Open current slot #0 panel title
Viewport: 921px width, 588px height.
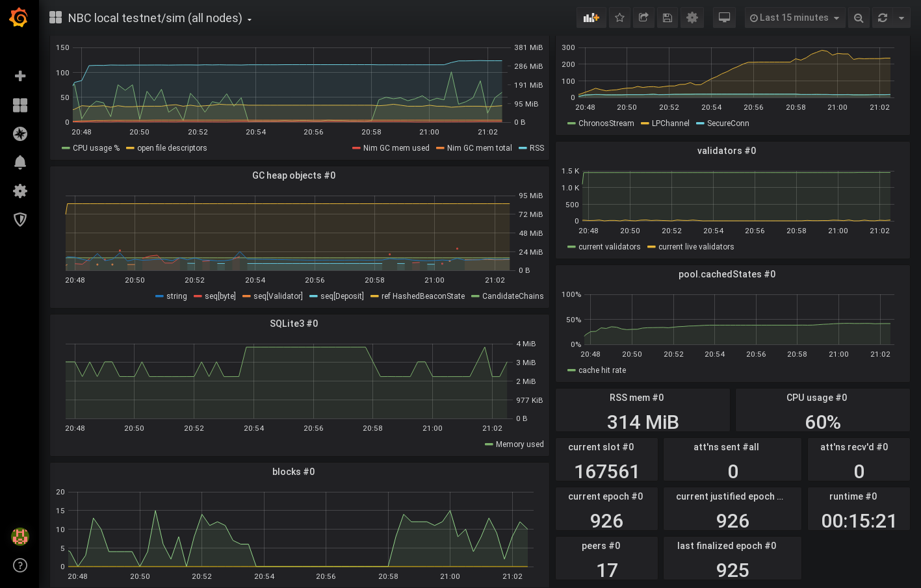coord(601,447)
